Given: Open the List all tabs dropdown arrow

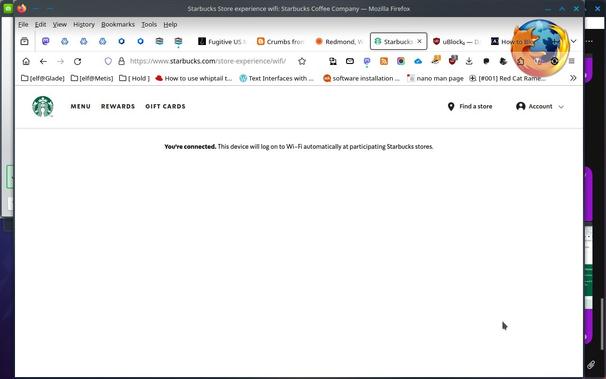Looking at the screenshot, I should pyautogui.click(x=574, y=41).
